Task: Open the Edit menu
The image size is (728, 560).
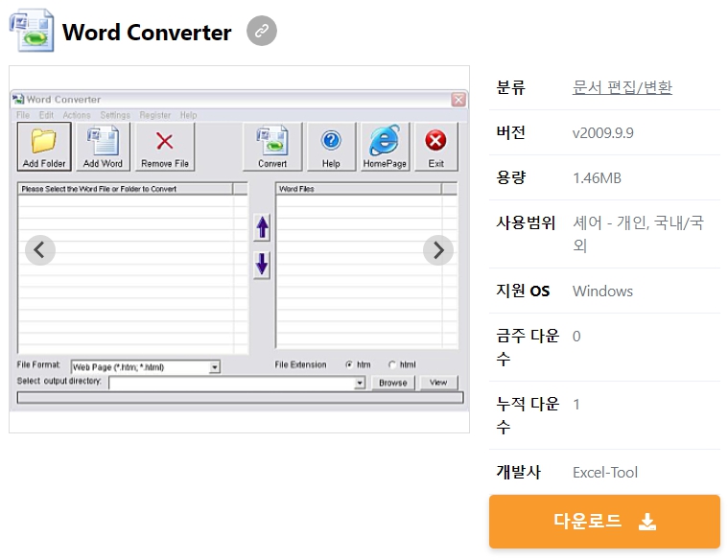Action: tap(46, 115)
